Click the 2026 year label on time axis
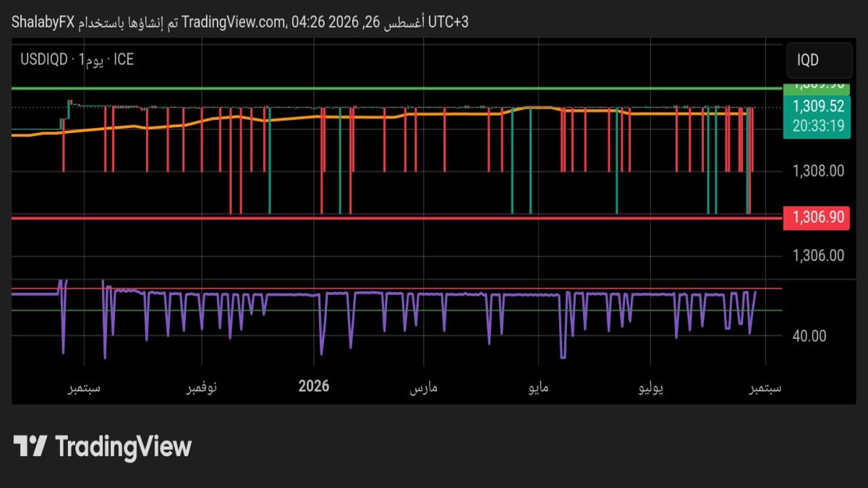This screenshot has height=488, width=868. pos(314,385)
